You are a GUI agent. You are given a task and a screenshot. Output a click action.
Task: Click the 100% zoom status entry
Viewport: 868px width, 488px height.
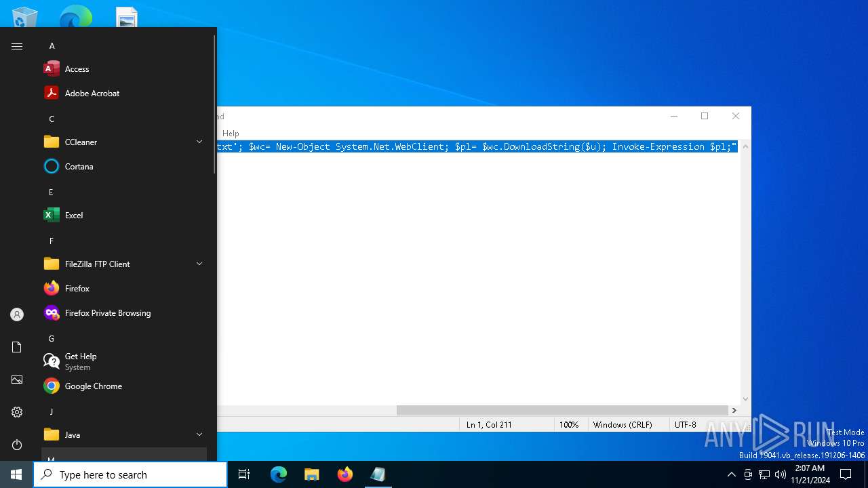(569, 425)
